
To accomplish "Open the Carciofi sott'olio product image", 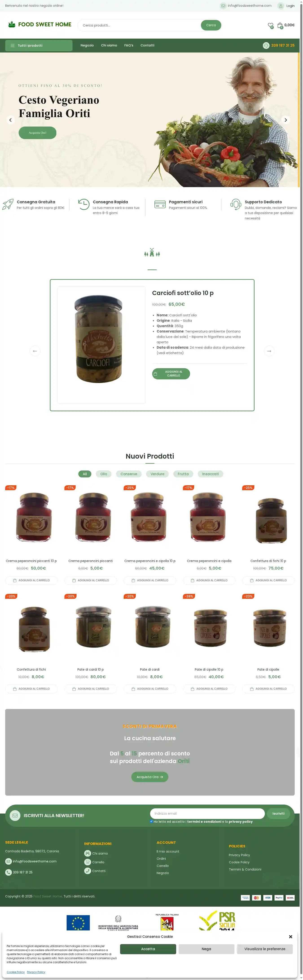I will 101,345.
